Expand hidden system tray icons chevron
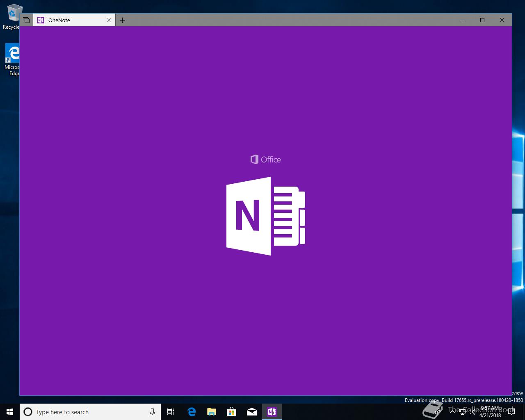 point(452,412)
